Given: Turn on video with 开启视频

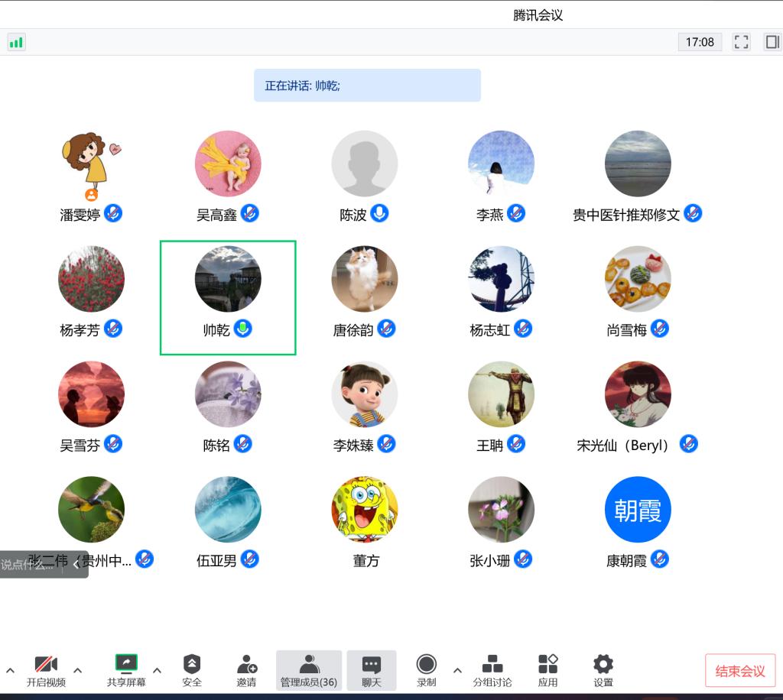Looking at the screenshot, I should coord(46,670).
